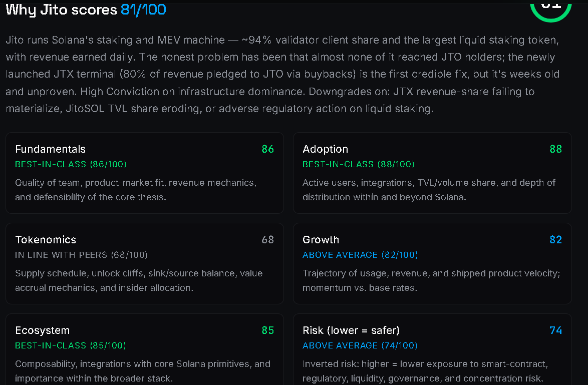
Task: Click 'IN LINE WITH PEERS (68/100)' label
Action: click(x=81, y=255)
